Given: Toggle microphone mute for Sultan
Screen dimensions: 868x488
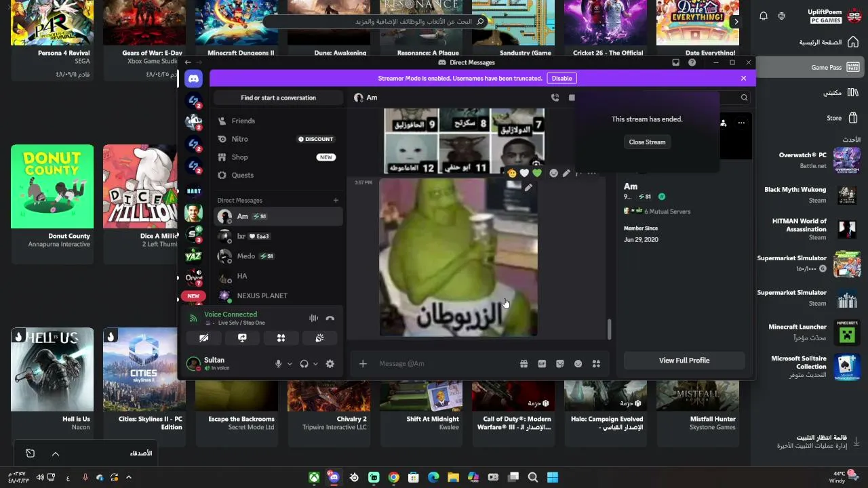Looking at the screenshot, I should coord(278,364).
